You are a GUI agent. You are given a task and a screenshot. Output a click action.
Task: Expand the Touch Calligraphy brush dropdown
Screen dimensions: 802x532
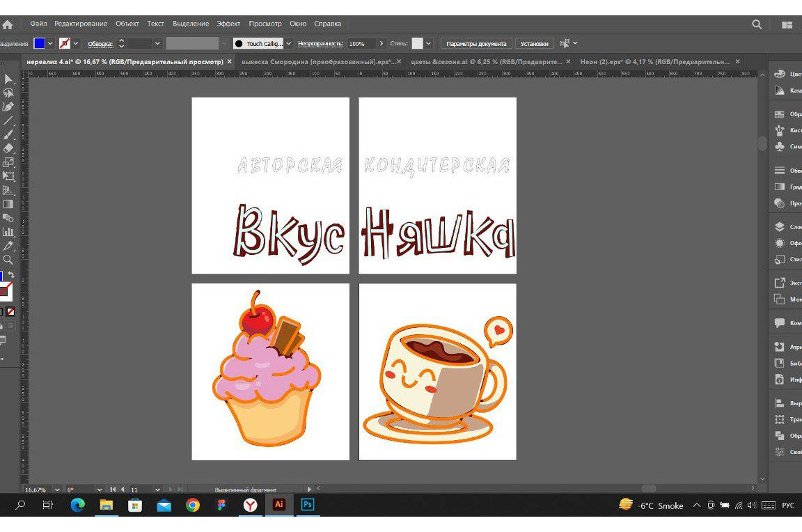click(289, 43)
